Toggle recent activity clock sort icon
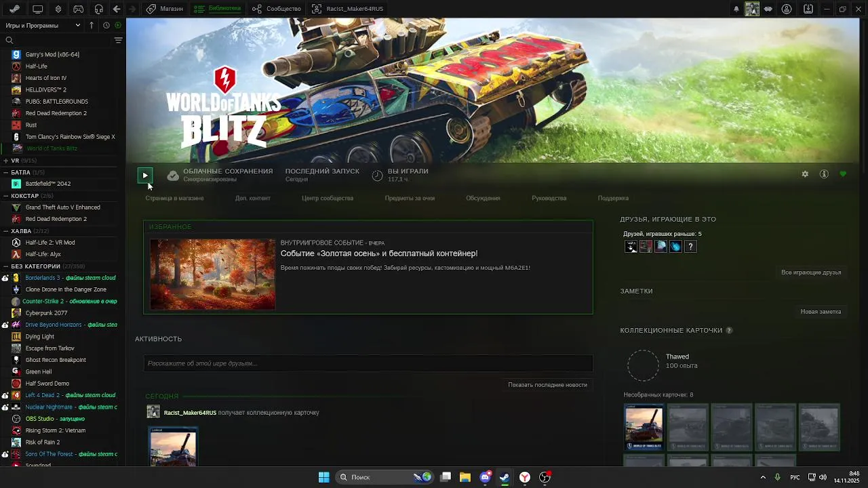This screenshot has height=488, width=868. [x=106, y=25]
